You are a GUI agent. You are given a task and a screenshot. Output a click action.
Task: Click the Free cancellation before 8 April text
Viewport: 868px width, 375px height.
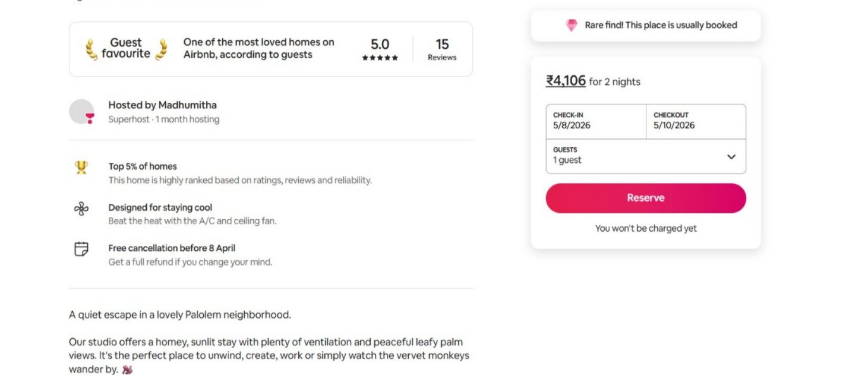(172, 248)
